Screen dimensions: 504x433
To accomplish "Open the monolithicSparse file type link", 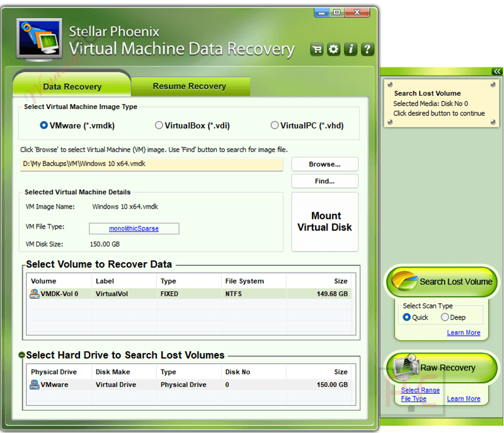I will point(134,229).
